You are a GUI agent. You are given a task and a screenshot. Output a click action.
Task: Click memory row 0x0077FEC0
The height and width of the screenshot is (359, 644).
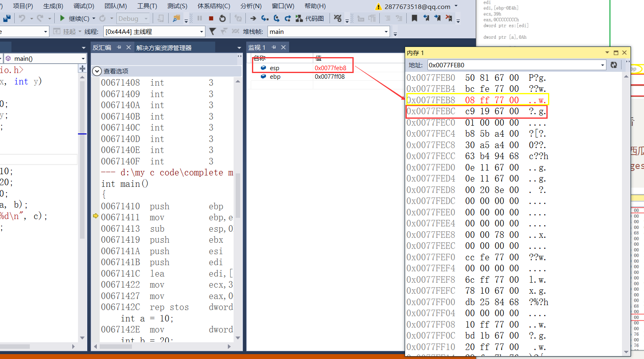[476, 122]
